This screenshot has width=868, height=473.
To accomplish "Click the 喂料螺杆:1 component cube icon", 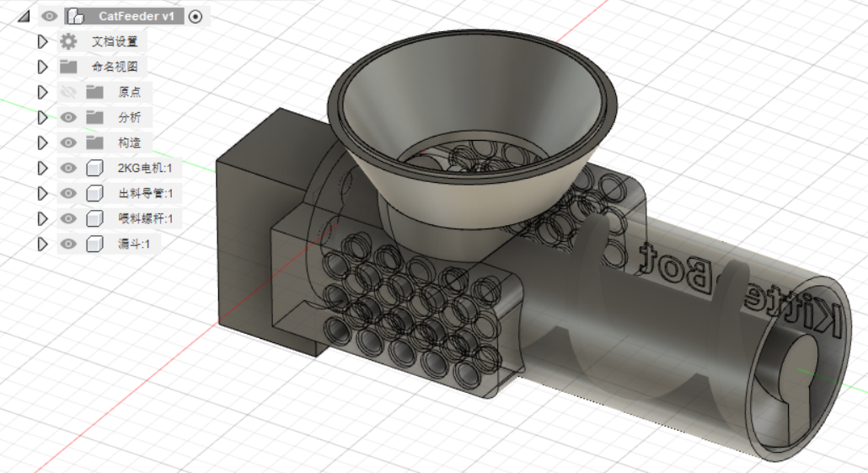I will (94, 218).
